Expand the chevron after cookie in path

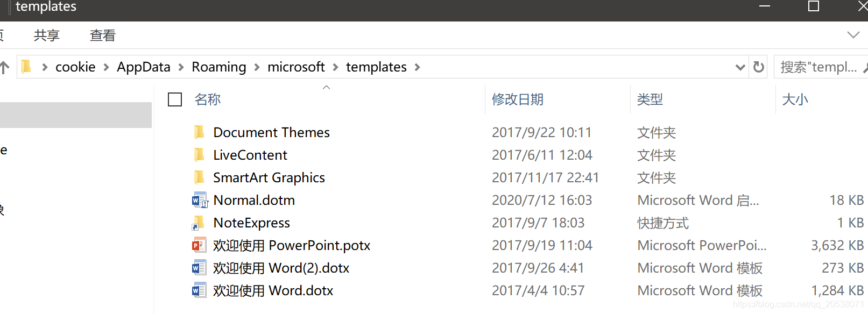pos(106,67)
